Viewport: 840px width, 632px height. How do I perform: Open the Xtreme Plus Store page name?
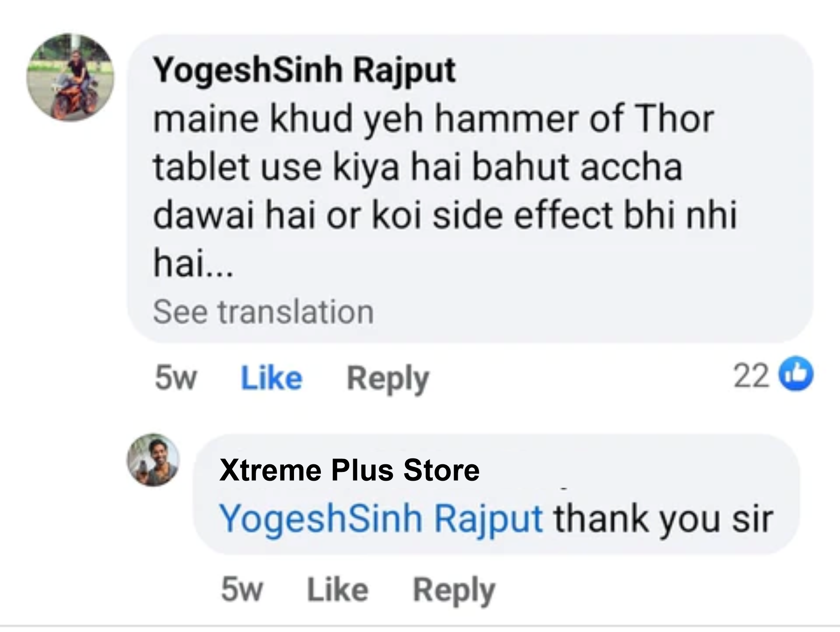click(349, 470)
